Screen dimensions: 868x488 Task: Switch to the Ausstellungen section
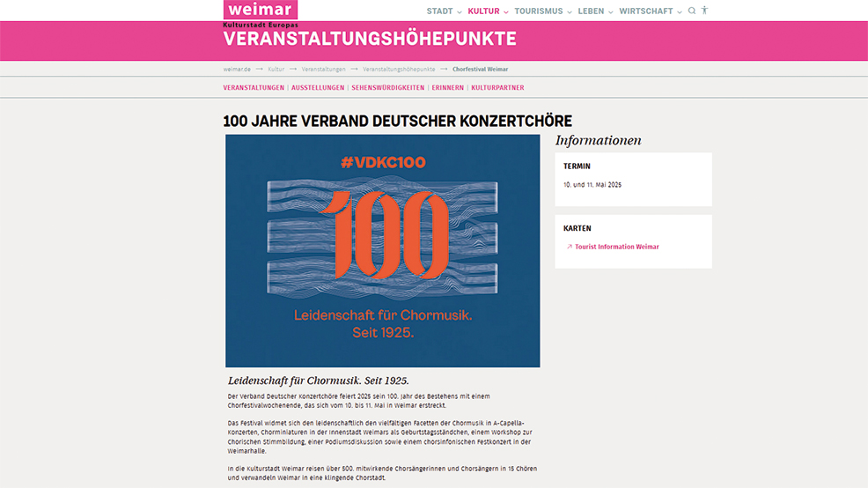(318, 88)
